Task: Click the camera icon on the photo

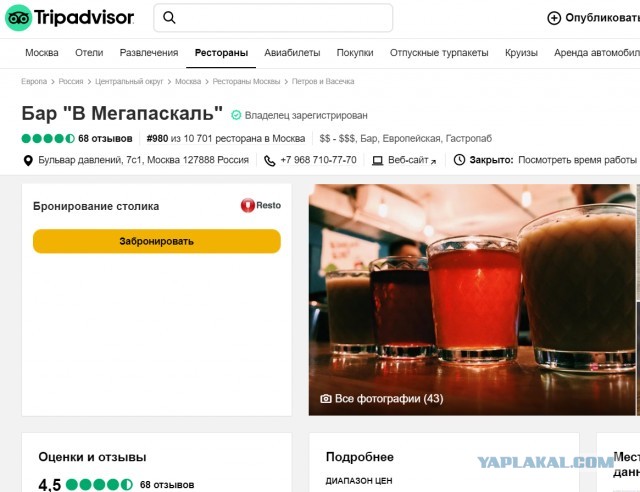Action: coord(326,398)
